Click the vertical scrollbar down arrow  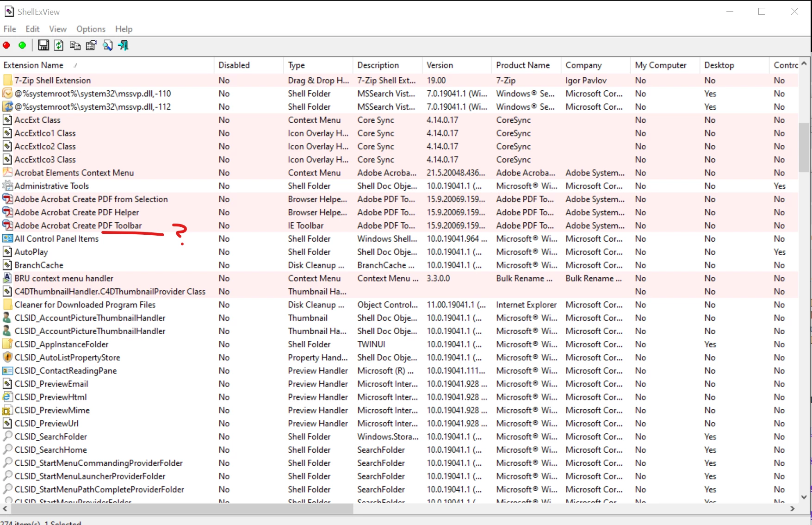tap(804, 497)
